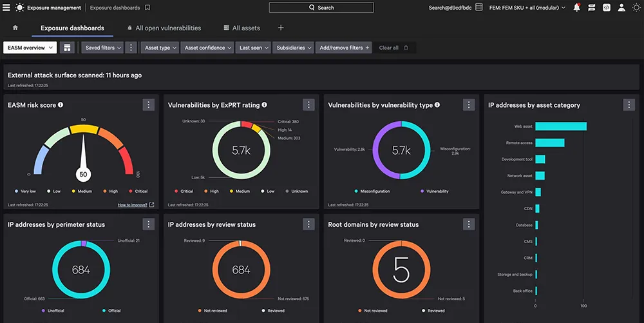Toggle the Critical legend in ExPRT rating chart
This screenshot has height=323, width=644.
[184, 191]
